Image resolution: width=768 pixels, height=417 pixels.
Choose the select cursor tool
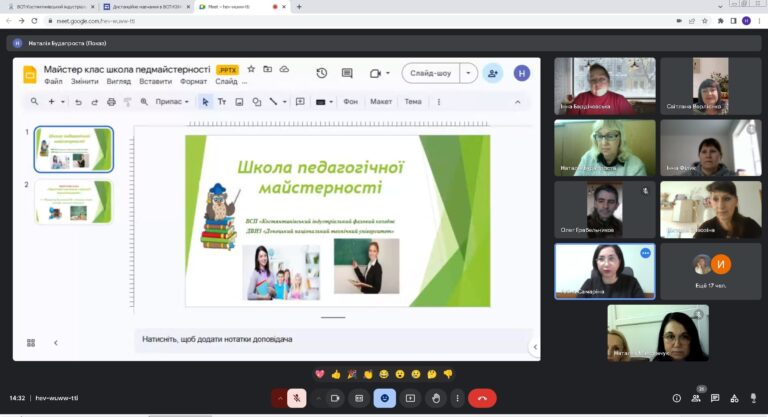(x=205, y=102)
